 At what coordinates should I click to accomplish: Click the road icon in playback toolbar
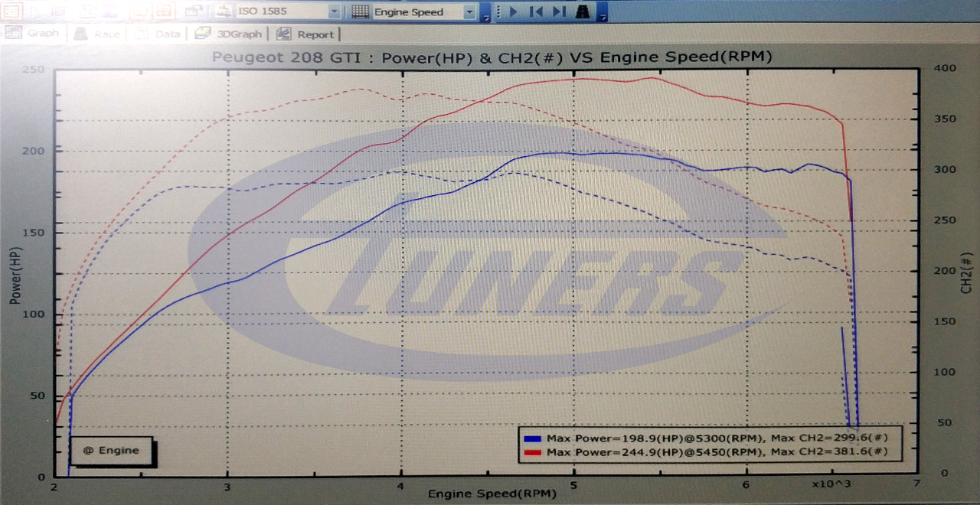(583, 11)
